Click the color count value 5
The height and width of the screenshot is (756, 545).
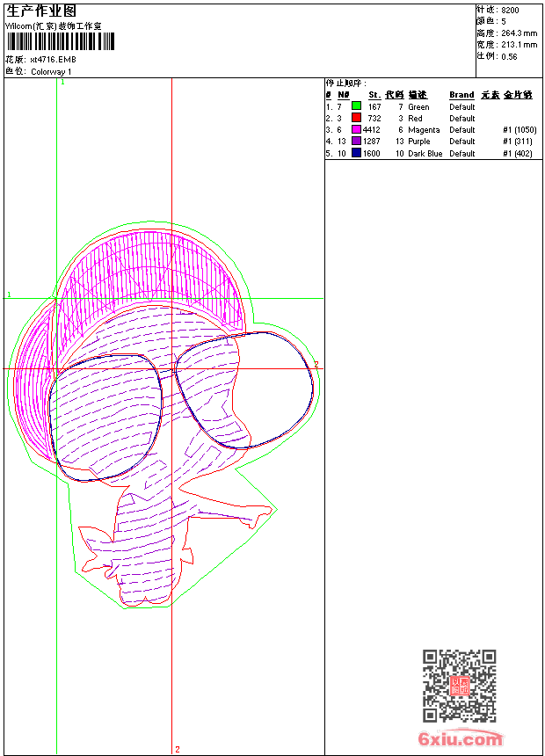tap(504, 22)
